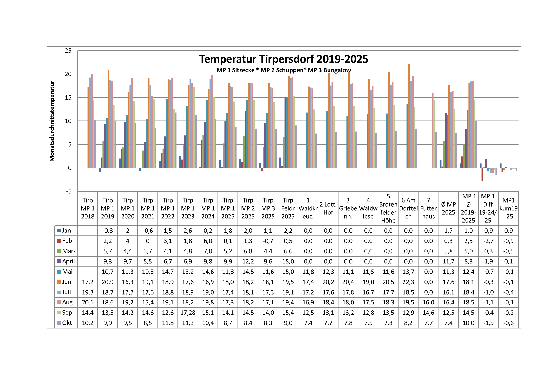Click the chart title Temperatur Tirpersdorf 2019-2025
Screen dimensions: 555x392
click(283, 59)
